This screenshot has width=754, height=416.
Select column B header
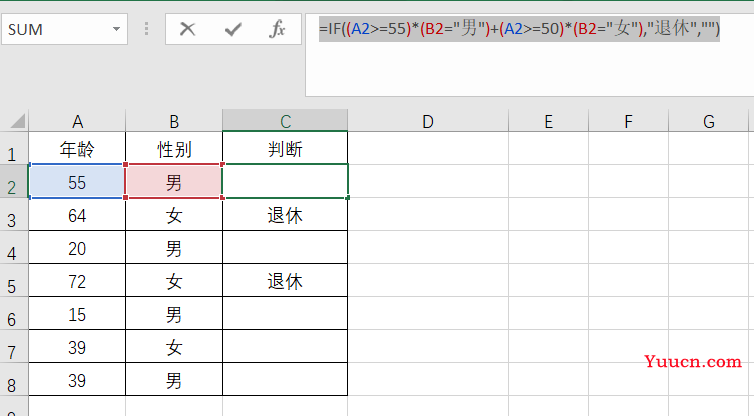174,122
